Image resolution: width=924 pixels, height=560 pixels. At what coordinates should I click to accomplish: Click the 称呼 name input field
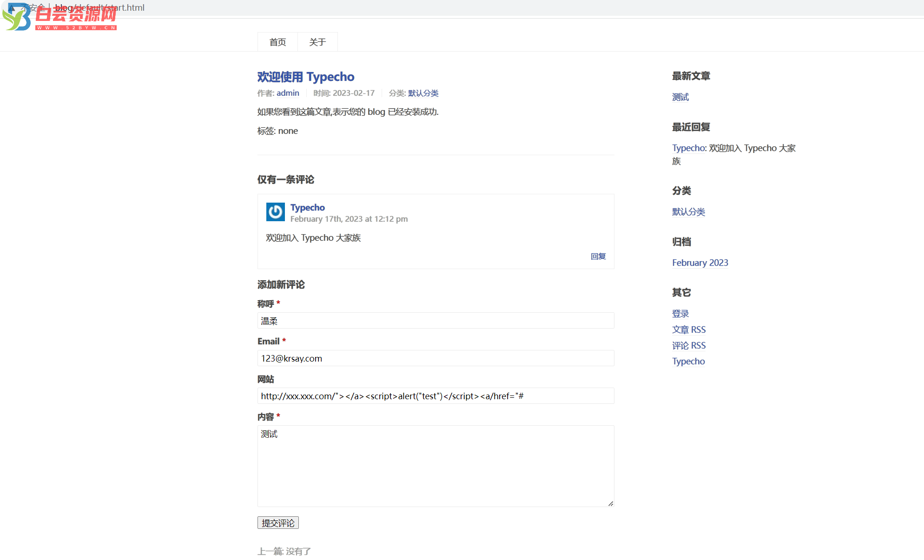(x=435, y=320)
